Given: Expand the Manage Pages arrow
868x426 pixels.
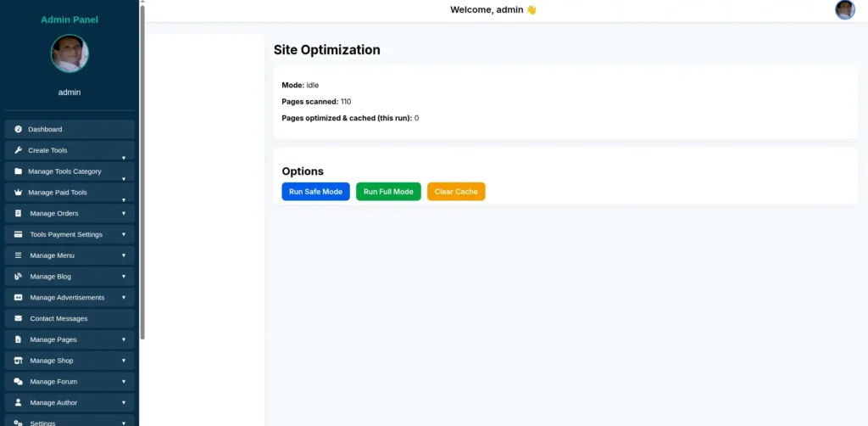Looking at the screenshot, I should tap(124, 339).
